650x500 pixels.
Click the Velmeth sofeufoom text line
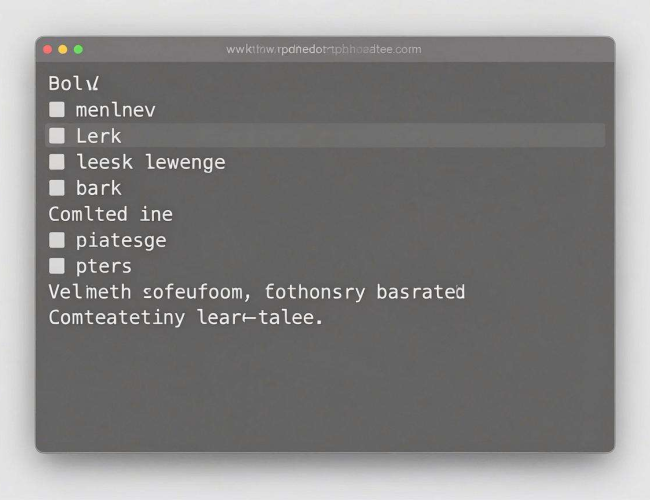[x=257, y=292]
